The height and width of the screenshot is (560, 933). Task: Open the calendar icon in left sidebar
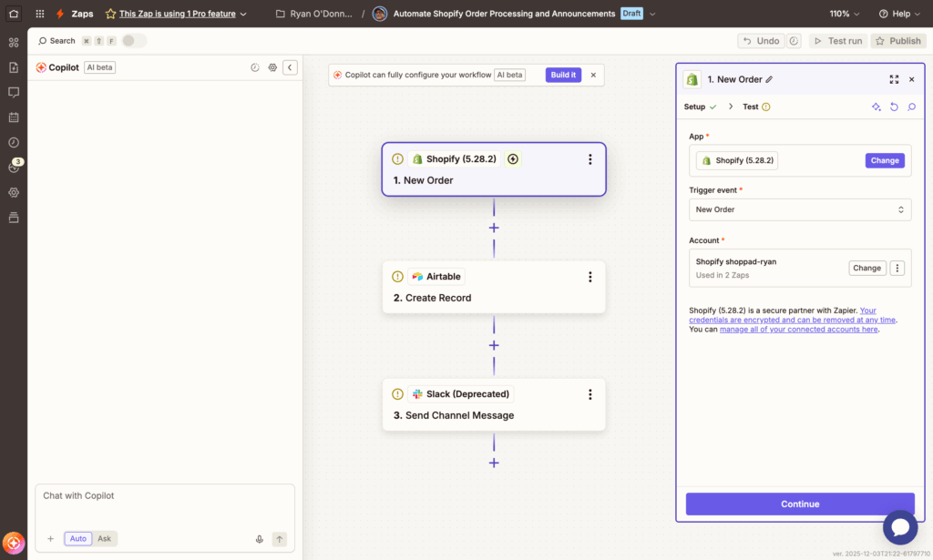coord(14,117)
